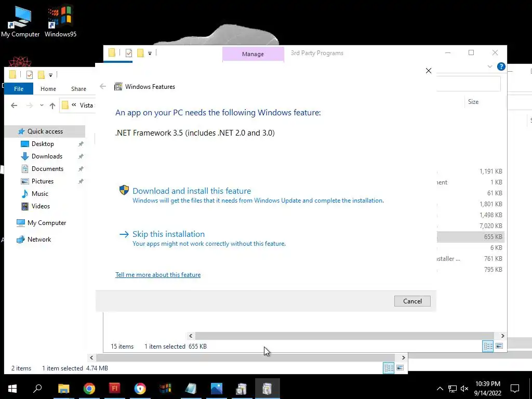
Task: Sort by the Size column header
Action: click(473, 102)
